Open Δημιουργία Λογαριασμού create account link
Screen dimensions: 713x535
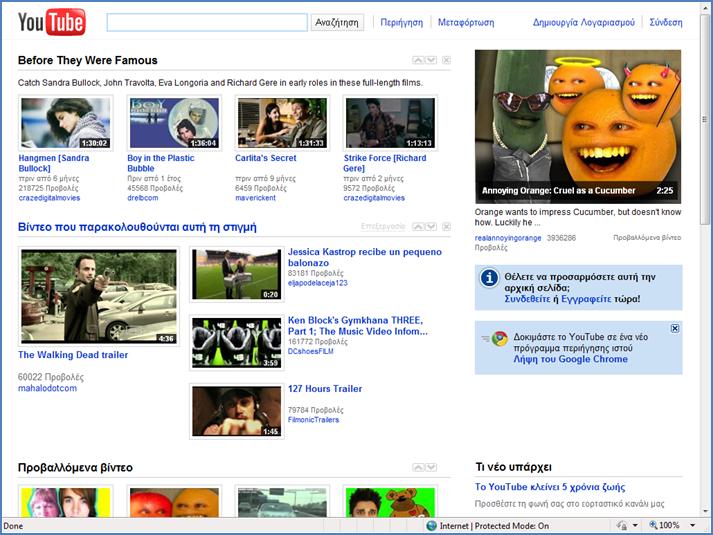point(583,22)
